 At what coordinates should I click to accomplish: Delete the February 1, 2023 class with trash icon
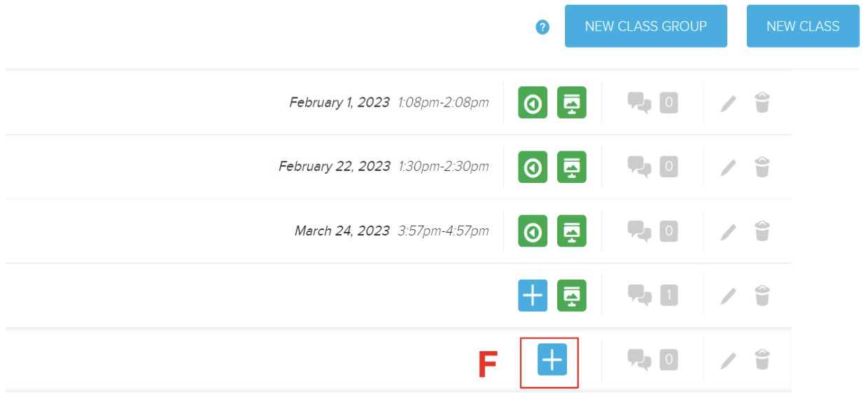tap(762, 103)
